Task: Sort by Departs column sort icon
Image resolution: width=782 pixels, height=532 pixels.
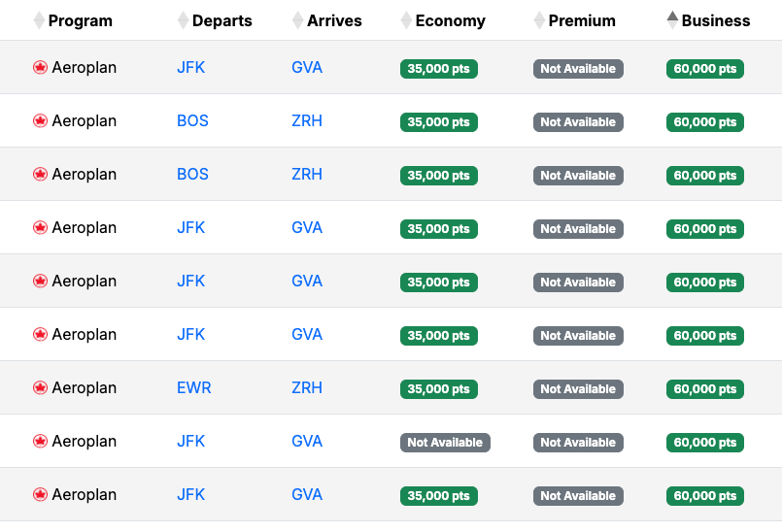Action: [x=183, y=20]
